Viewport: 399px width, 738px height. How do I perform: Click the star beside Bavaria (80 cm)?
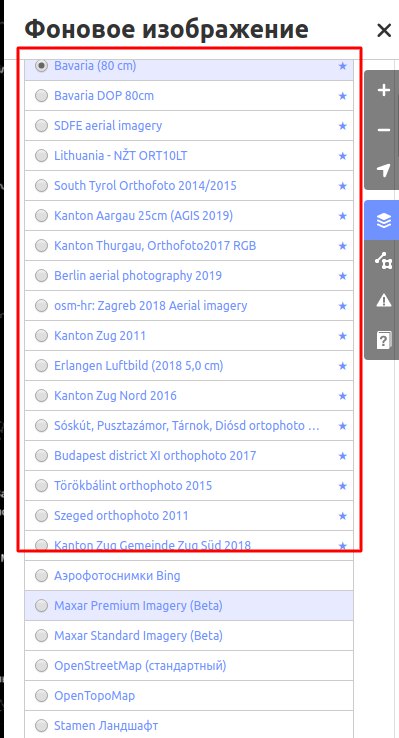[x=343, y=66]
